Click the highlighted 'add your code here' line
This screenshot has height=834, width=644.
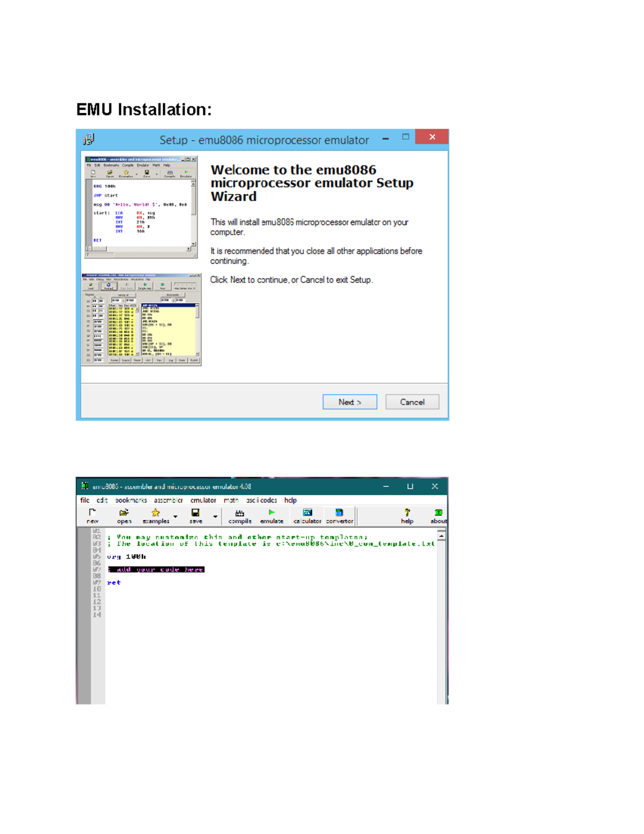(156, 569)
